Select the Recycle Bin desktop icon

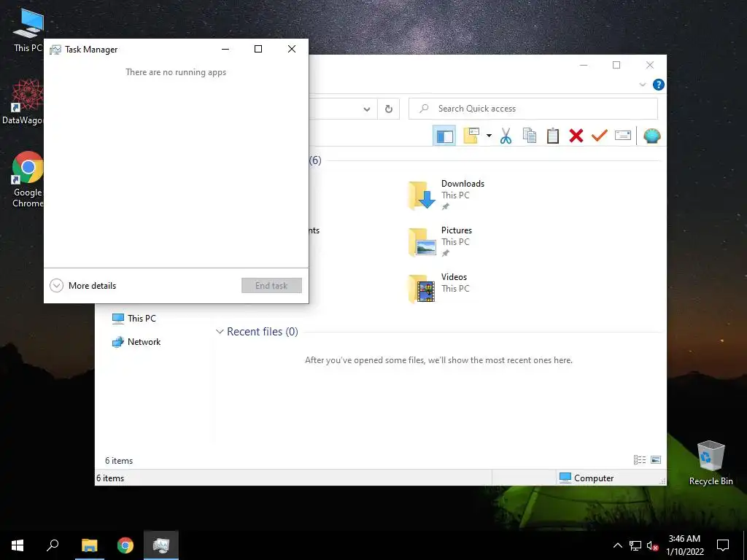tap(711, 463)
